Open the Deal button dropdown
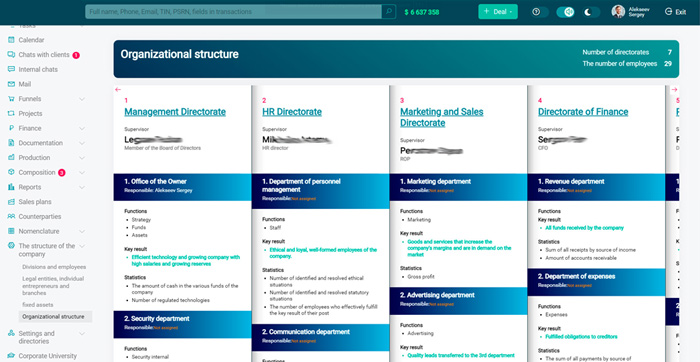The height and width of the screenshot is (362, 700). pos(498,12)
